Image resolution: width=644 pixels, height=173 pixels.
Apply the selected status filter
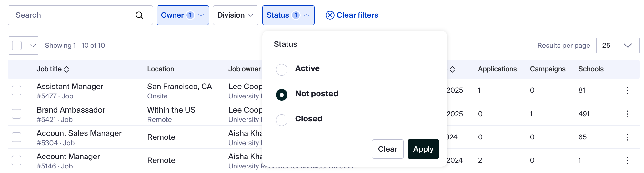coord(423,149)
